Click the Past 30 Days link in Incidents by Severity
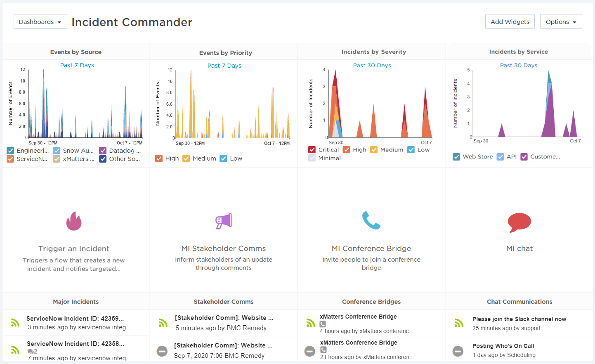 coord(372,65)
